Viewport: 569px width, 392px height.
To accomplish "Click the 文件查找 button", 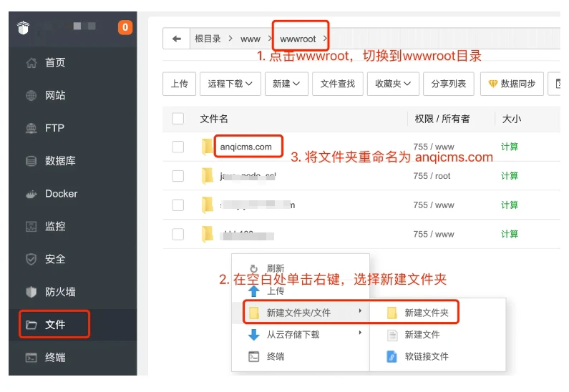I will (337, 84).
